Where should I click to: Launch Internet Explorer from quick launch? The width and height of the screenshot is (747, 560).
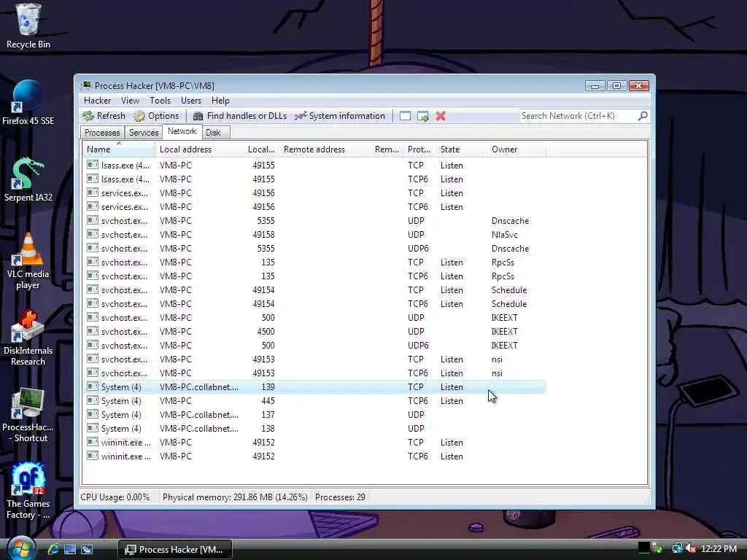(53, 550)
